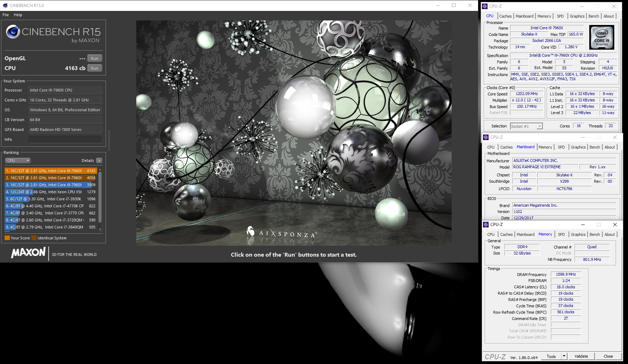Click the Cinebench R15 sphere logo

point(13,32)
